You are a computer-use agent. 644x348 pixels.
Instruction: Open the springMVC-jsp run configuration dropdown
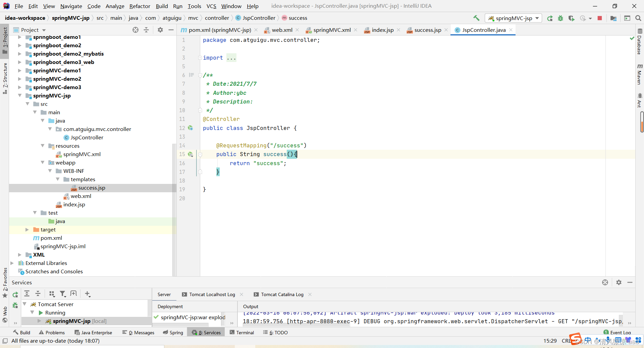click(513, 18)
